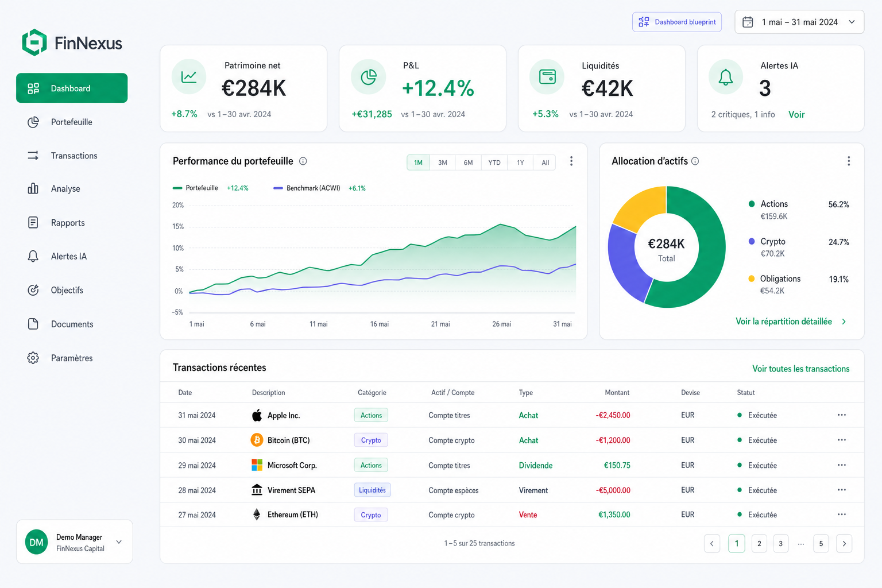This screenshot has width=882, height=588.
Task: Click the Microsoft Corp. logo icon
Action: click(257, 465)
